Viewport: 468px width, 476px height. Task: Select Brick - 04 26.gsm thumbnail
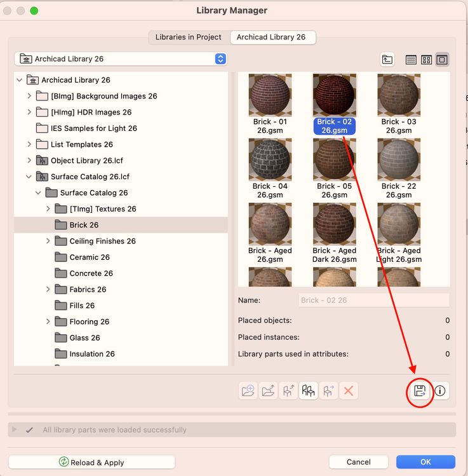[270, 160]
